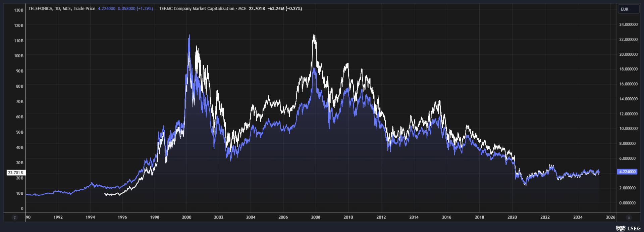Click the 2014 label on the time axis
This screenshot has width=644, height=232.
414,217
